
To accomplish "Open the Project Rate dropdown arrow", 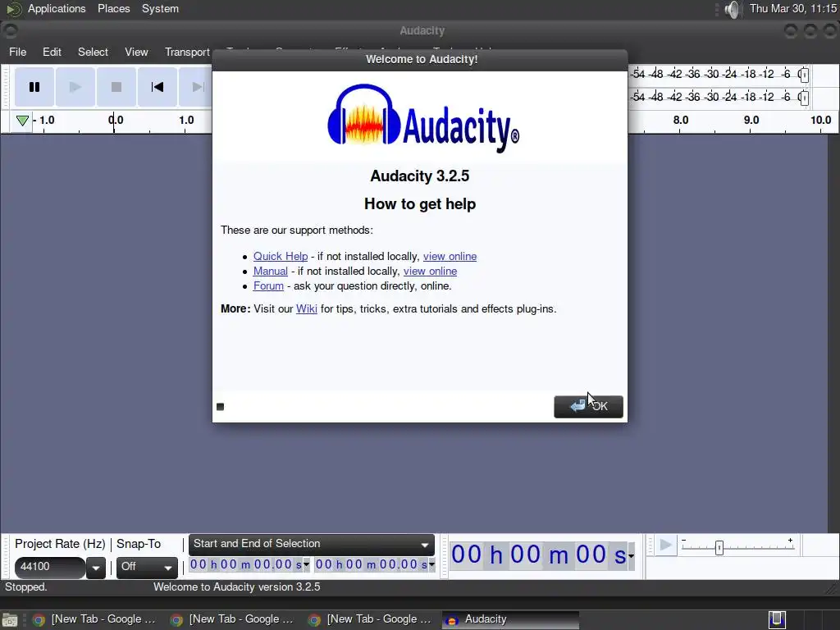I will (x=96, y=568).
